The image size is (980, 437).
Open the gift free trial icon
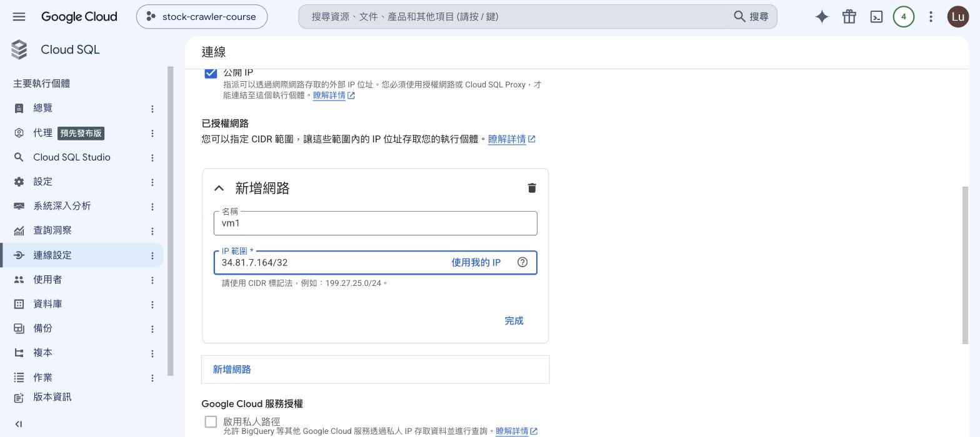click(x=849, y=17)
